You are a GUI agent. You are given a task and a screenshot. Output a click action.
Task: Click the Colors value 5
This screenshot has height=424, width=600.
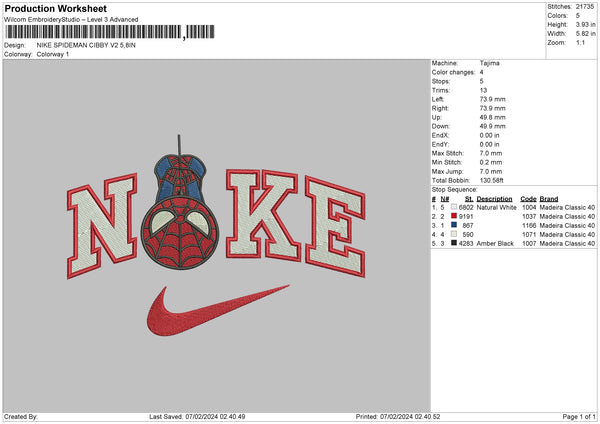[577, 16]
